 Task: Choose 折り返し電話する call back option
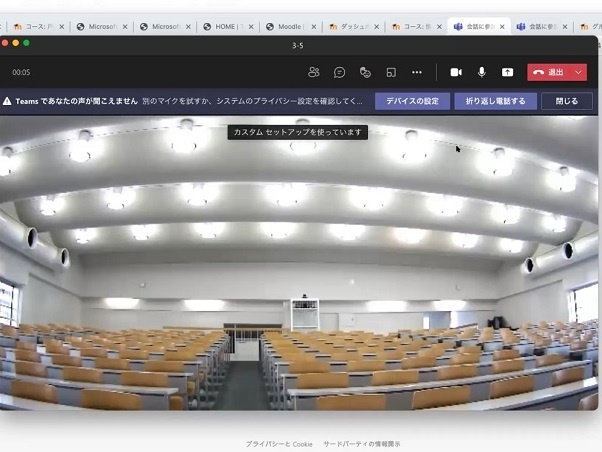pos(495,101)
